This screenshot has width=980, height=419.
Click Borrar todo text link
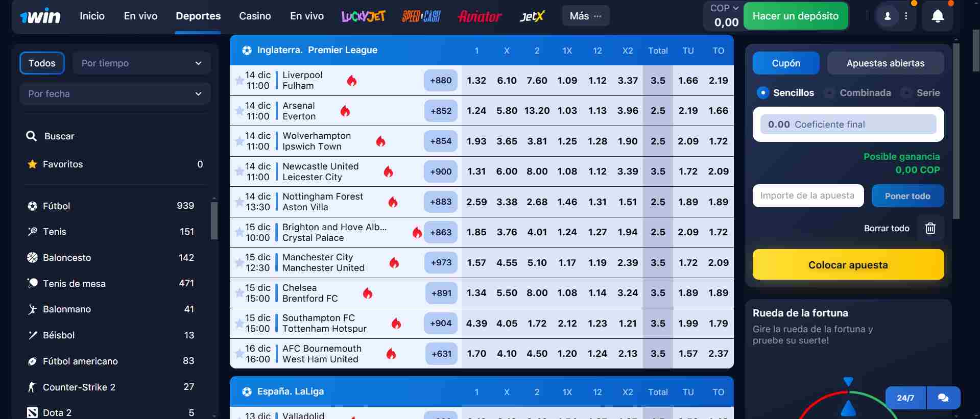pyautogui.click(x=887, y=228)
